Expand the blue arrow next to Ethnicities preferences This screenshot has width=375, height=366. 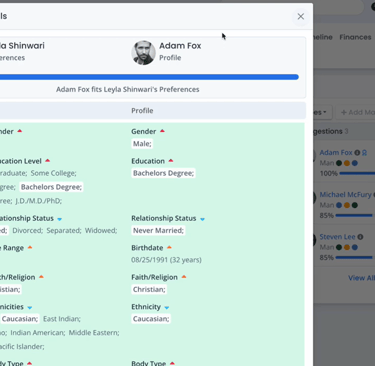(x=30, y=307)
